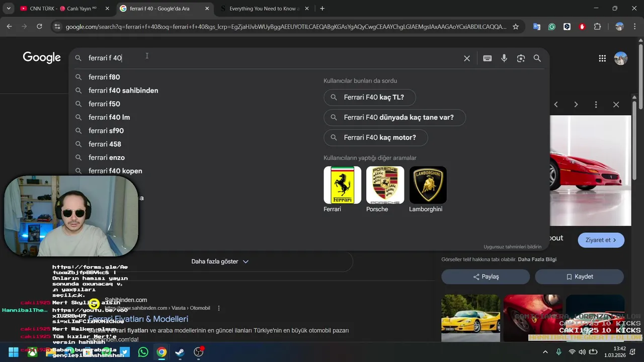Click the Chrome taskbar icon
The image size is (644, 362).
click(x=162, y=352)
